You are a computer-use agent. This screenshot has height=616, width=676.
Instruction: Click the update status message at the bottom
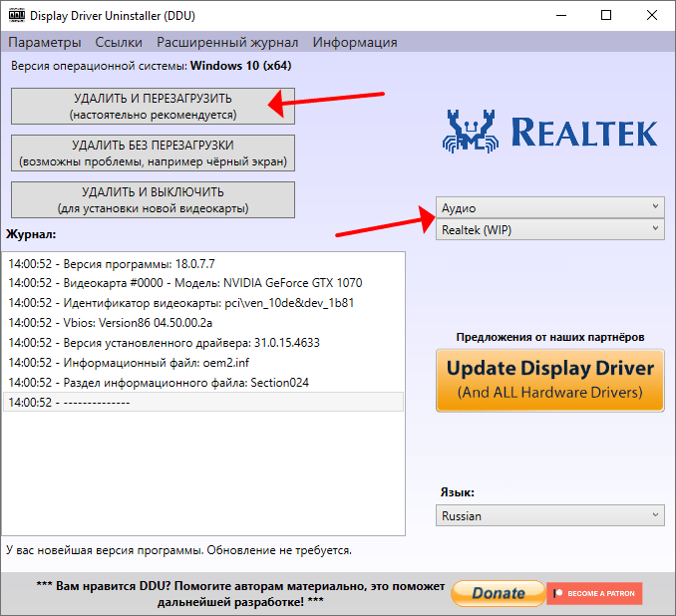[x=178, y=550]
